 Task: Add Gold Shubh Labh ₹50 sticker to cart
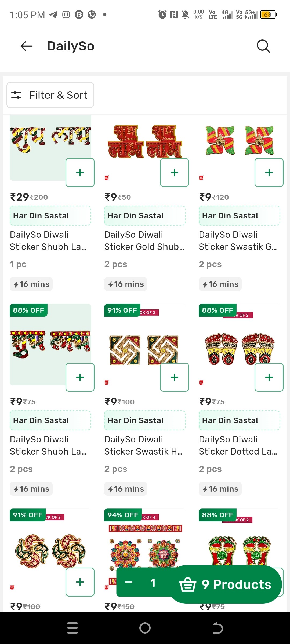coord(175,173)
